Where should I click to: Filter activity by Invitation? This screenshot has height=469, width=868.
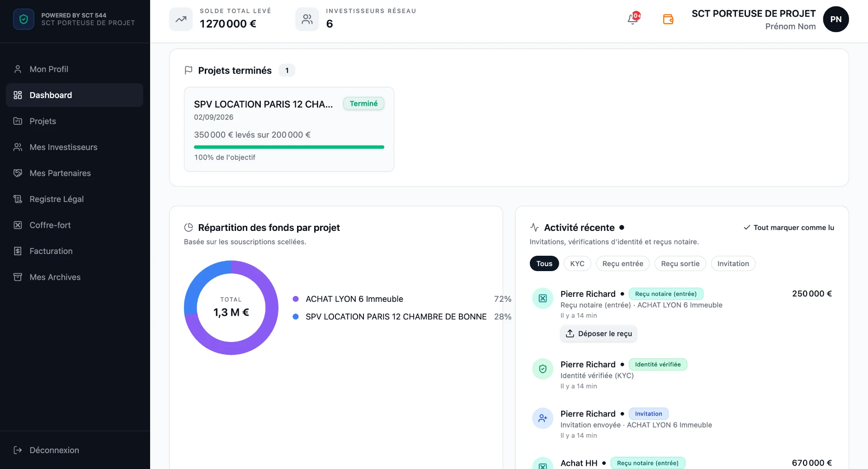[x=733, y=263]
